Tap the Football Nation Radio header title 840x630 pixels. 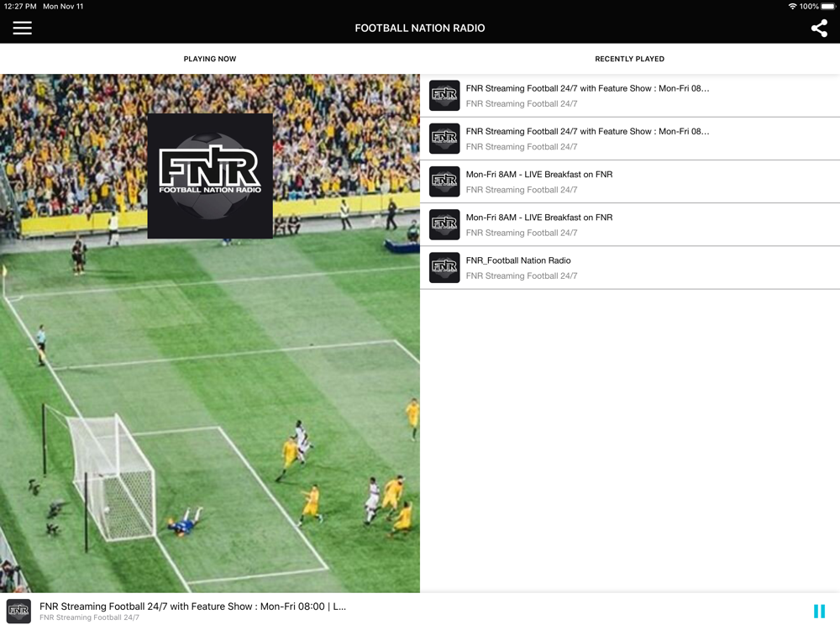(x=420, y=28)
